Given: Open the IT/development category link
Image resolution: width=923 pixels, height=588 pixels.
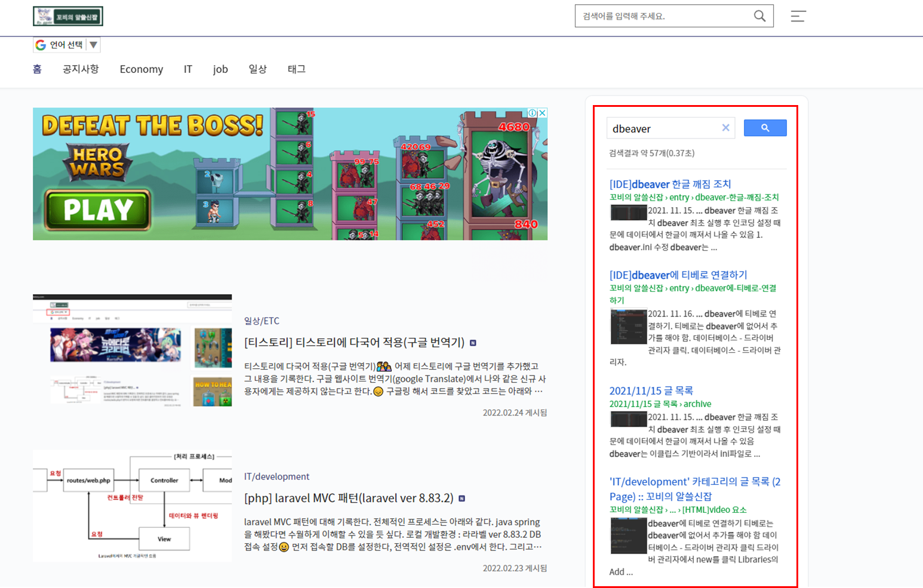Looking at the screenshot, I should coord(276,476).
